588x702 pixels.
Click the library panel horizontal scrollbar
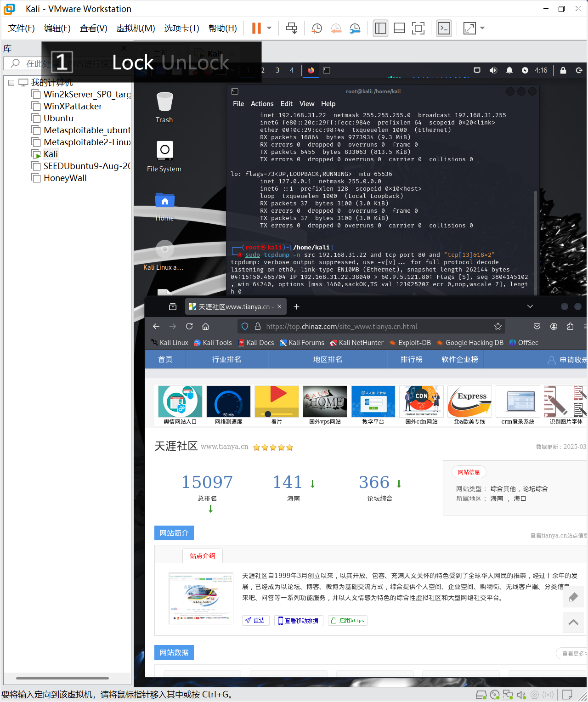[62, 678]
